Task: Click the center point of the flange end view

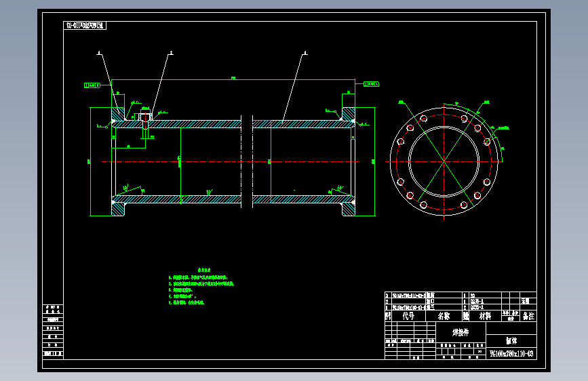Action: 444,161
